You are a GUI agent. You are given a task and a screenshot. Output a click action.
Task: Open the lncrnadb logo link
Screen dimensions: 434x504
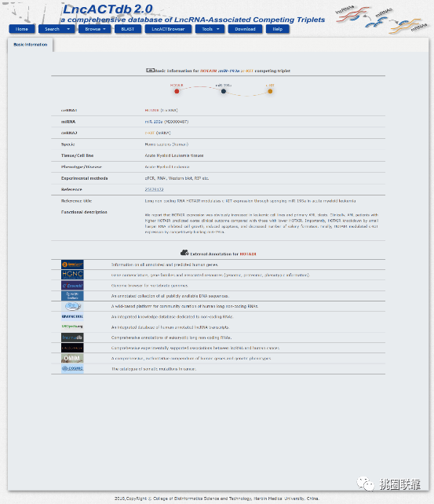(x=72, y=338)
